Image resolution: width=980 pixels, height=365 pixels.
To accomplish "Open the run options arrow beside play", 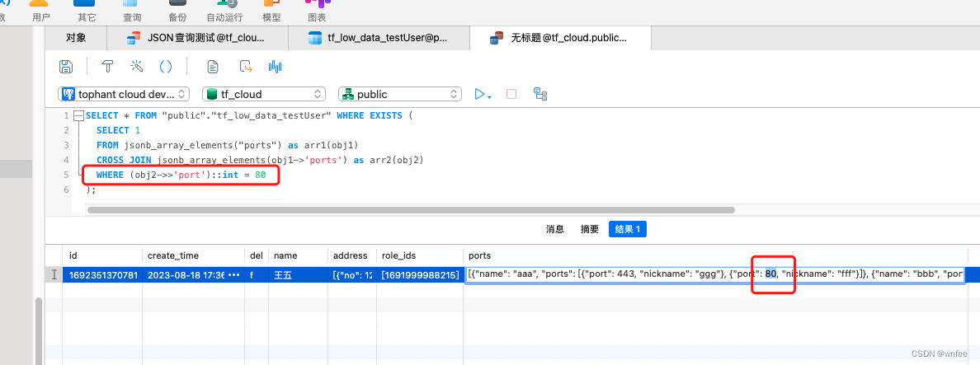I will (x=489, y=96).
